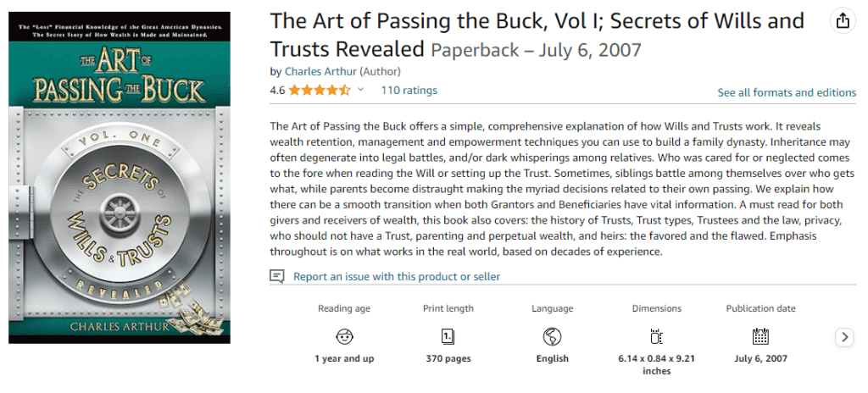Open See all formats and editions
Image resolution: width=868 pixels, height=393 pixels.
(787, 92)
